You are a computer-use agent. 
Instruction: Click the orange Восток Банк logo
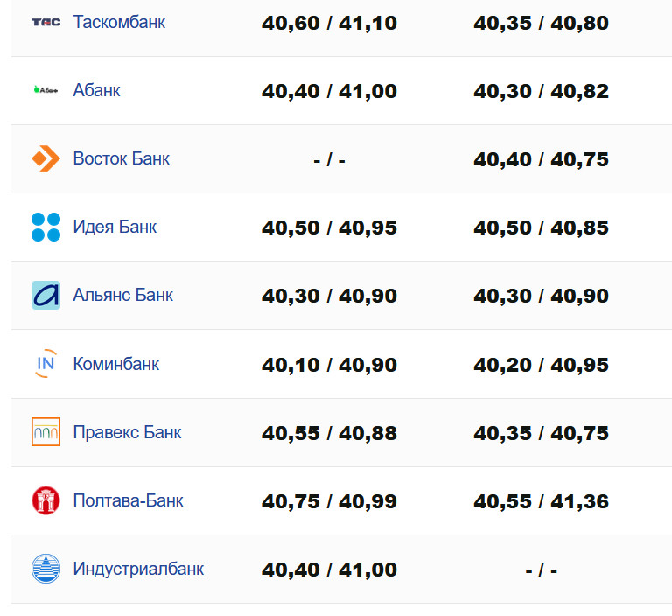point(45,158)
